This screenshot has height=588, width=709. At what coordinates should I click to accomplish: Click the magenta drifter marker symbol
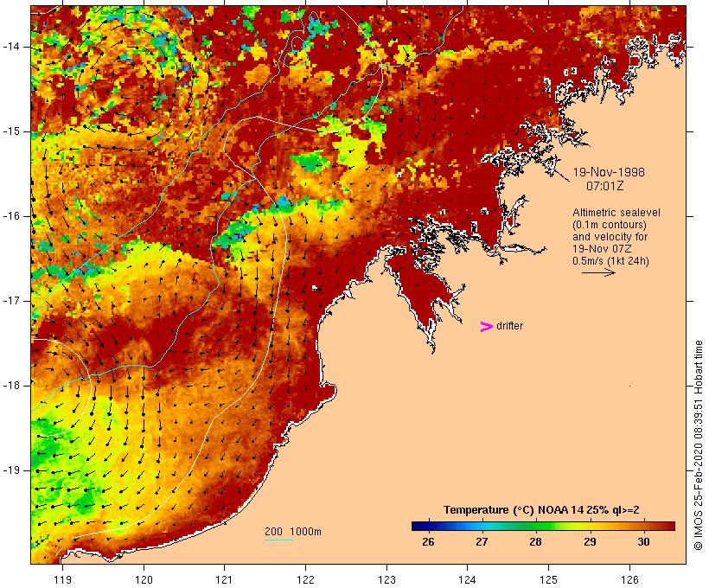tap(486, 327)
